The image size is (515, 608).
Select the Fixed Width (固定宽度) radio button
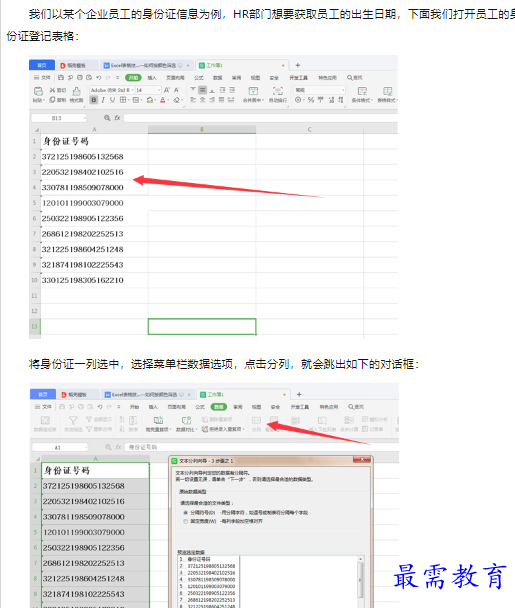click(185, 522)
